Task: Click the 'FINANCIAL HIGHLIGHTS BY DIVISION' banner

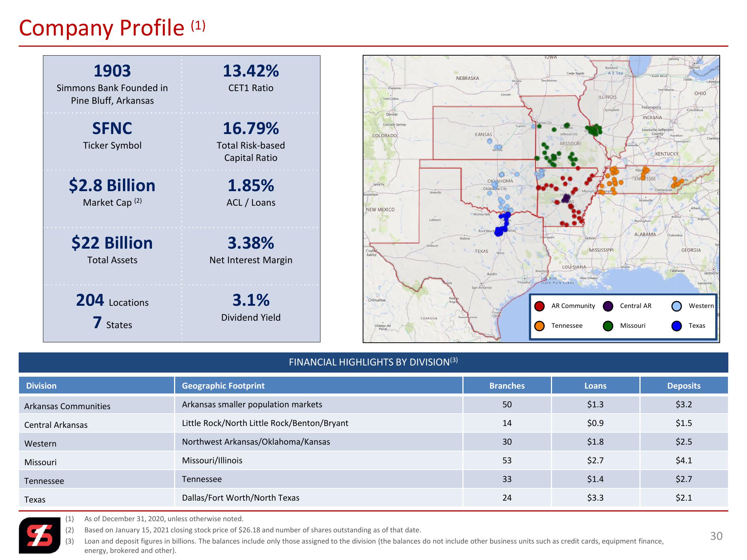Action: click(373, 362)
